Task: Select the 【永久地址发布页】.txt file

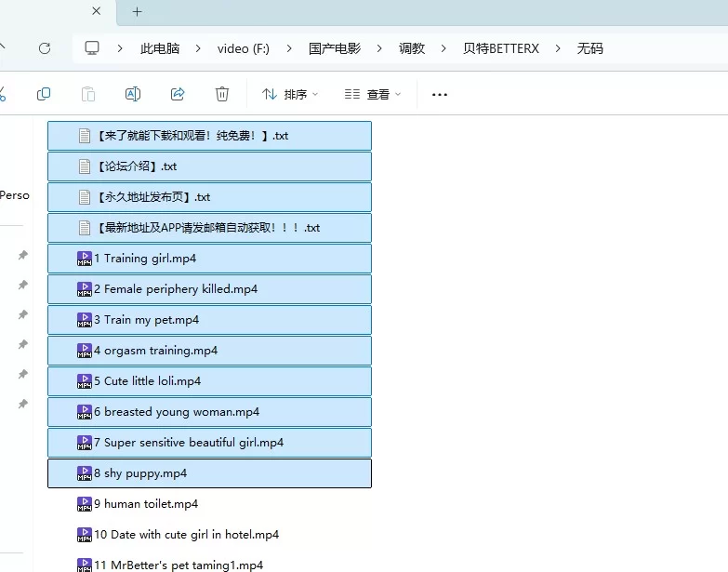Action: pos(152,197)
